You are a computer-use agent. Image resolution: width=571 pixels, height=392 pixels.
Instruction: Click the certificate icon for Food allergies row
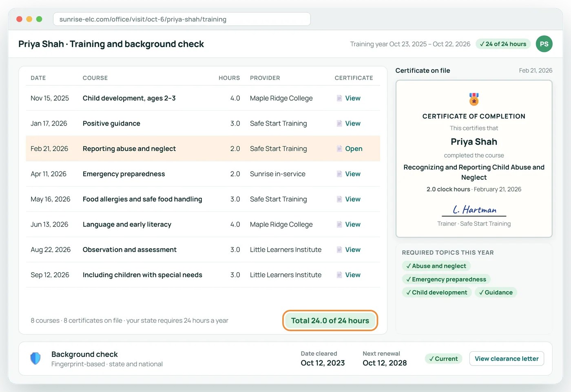pos(339,199)
